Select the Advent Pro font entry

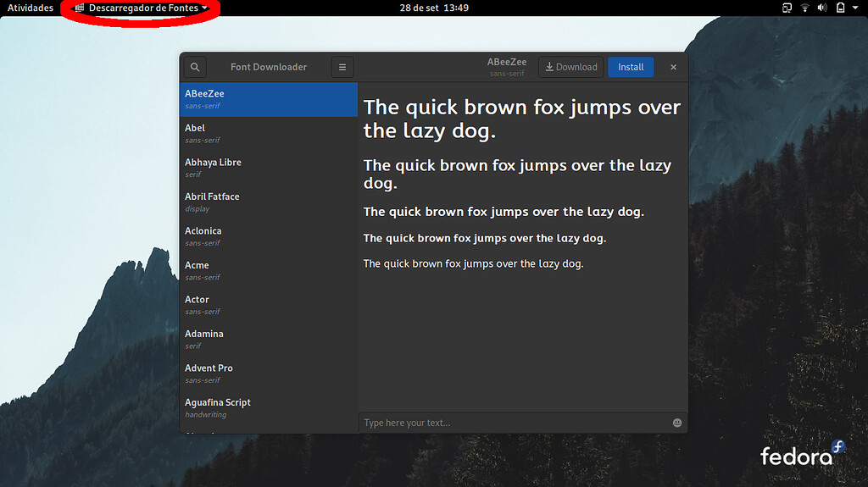tap(268, 374)
